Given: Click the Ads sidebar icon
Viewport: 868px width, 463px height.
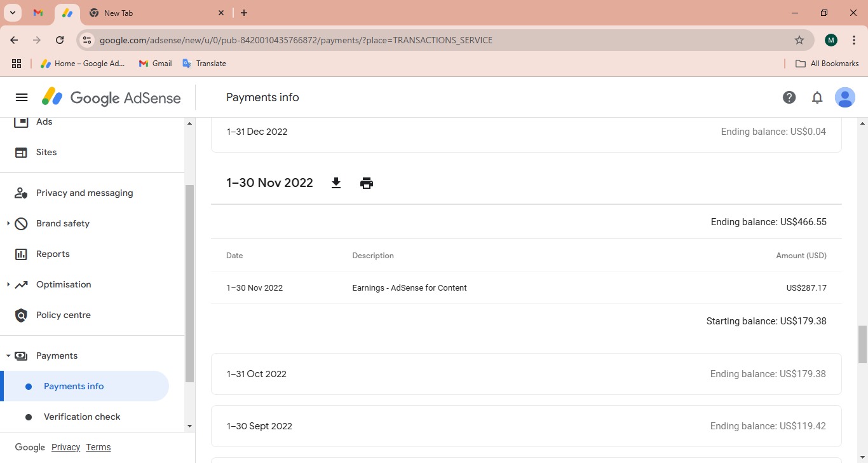Looking at the screenshot, I should point(21,121).
